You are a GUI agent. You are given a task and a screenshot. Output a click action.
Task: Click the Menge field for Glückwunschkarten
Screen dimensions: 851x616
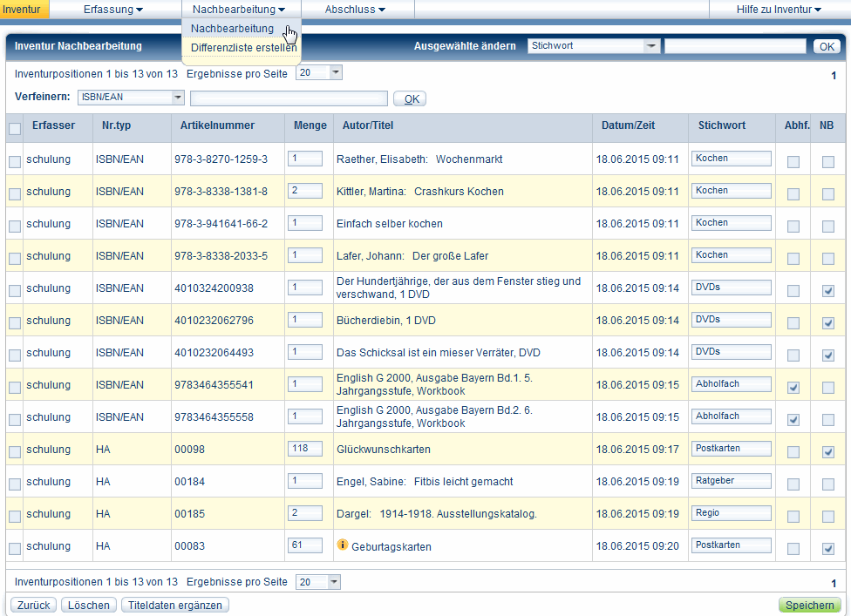tap(304, 449)
